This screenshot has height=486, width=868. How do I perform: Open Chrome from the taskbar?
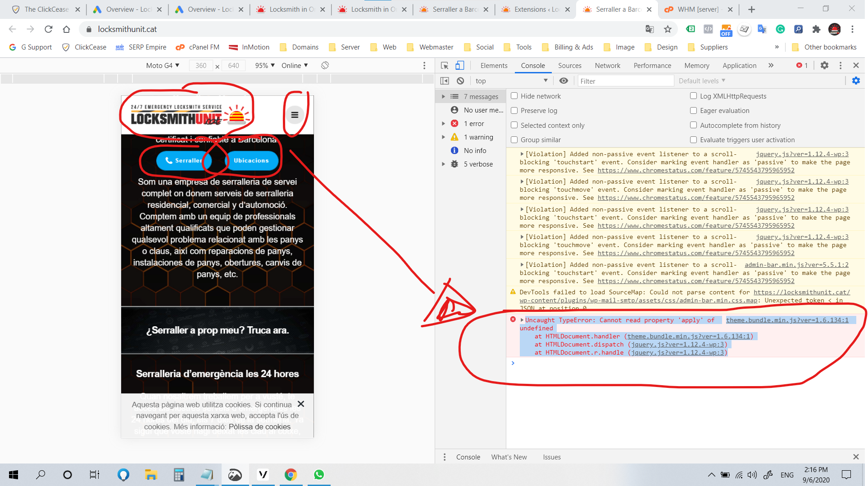[x=291, y=475]
